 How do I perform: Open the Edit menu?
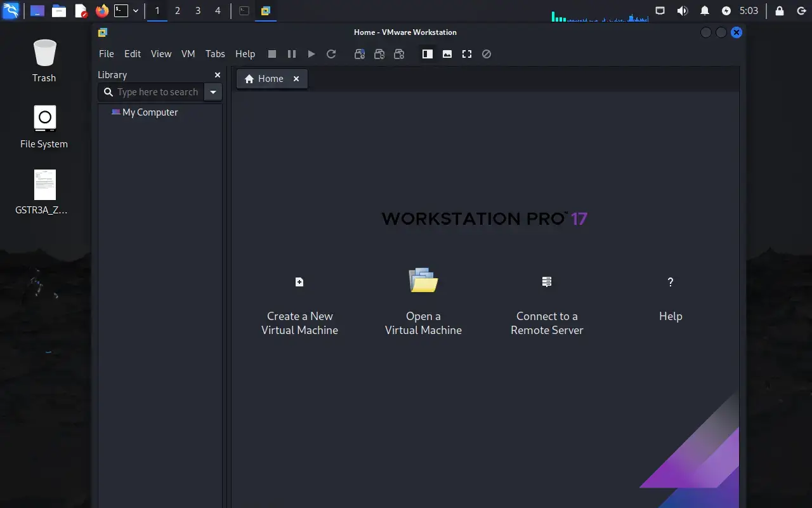(133, 54)
